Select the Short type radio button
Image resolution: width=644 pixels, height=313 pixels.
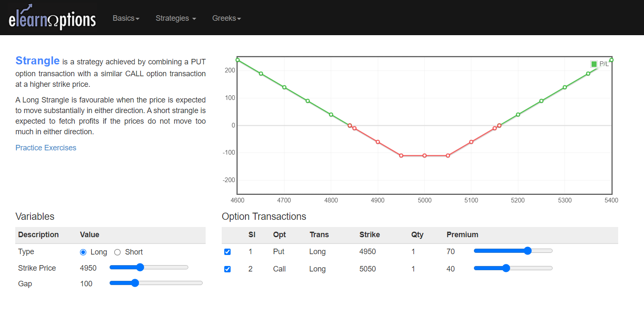point(118,252)
